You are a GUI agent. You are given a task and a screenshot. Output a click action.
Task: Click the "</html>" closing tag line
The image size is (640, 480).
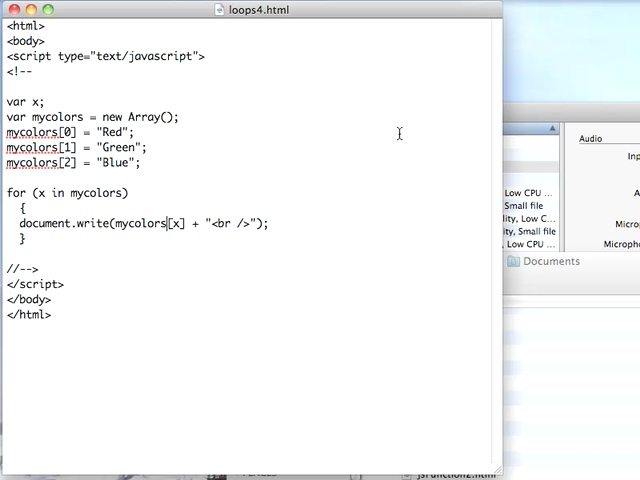point(29,315)
